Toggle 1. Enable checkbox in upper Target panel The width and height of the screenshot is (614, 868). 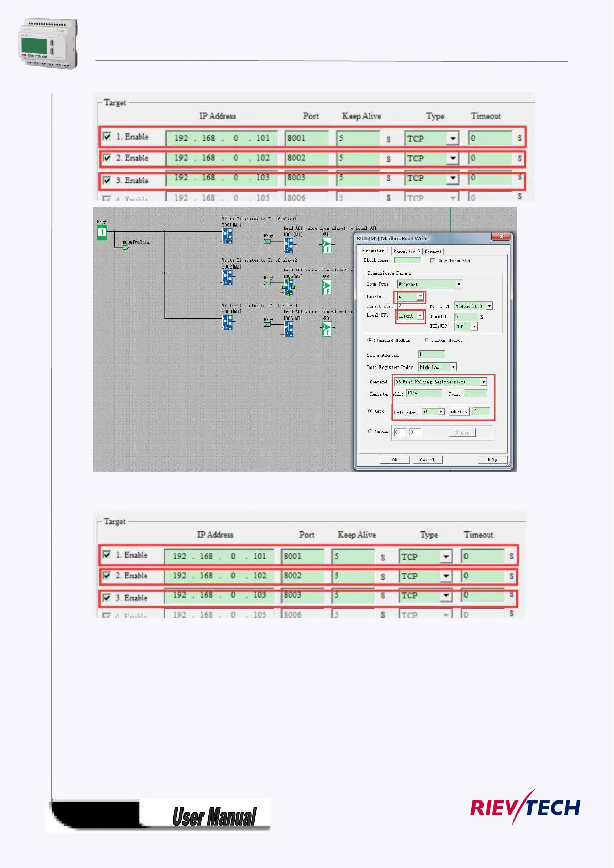point(107,137)
